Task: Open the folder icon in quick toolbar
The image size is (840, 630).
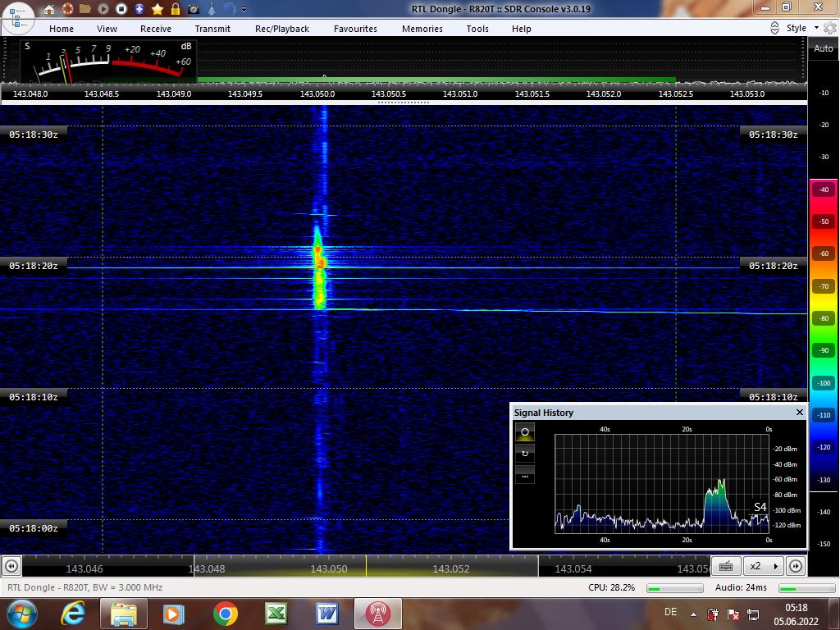Action: coord(85,8)
